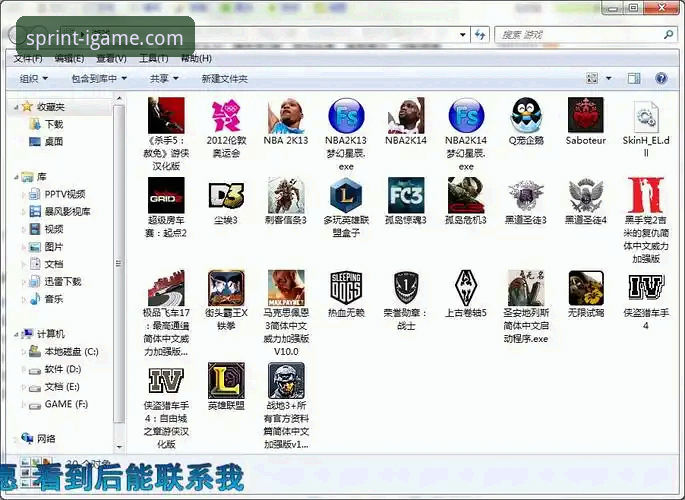Open the 黑手党2 Mafia II icon
685x500 pixels.
[646, 195]
